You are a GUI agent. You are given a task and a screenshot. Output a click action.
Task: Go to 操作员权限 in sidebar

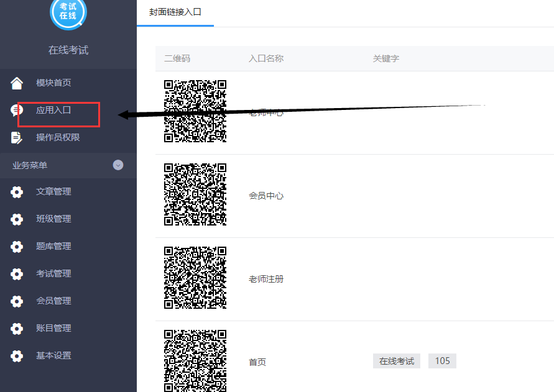pyautogui.click(x=58, y=137)
